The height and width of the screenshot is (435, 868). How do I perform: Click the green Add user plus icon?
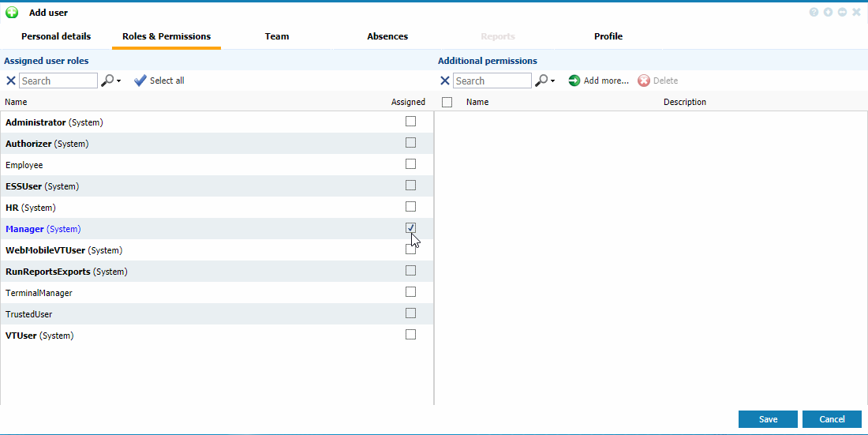[x=12, y=13]
